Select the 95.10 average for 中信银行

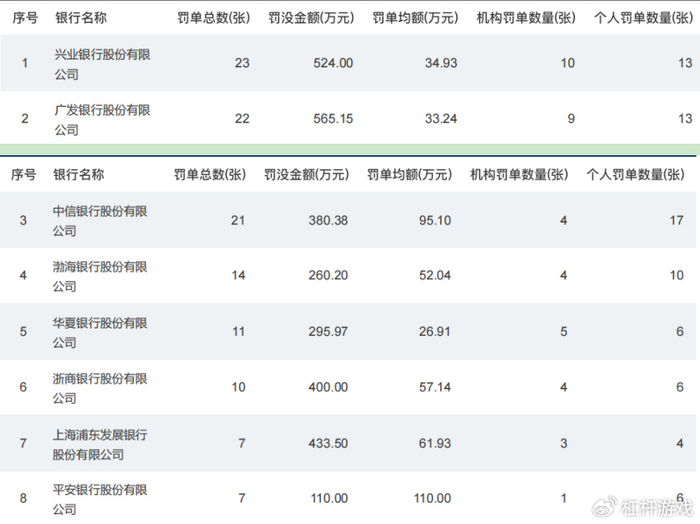pos(435,220)
